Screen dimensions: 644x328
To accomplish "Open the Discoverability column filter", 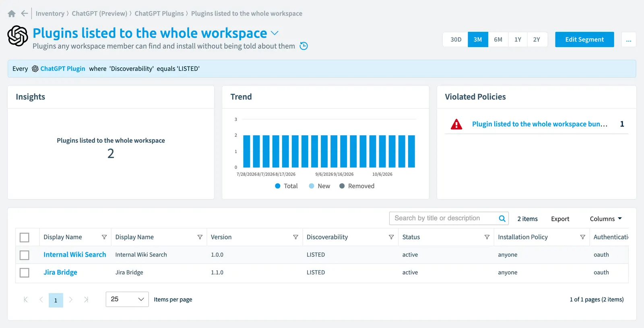I will pos(391,237).
